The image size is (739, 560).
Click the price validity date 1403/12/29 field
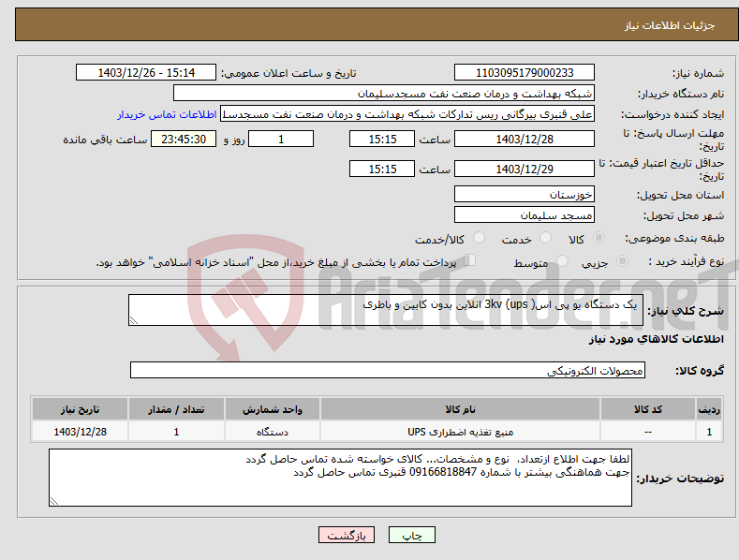525,169
